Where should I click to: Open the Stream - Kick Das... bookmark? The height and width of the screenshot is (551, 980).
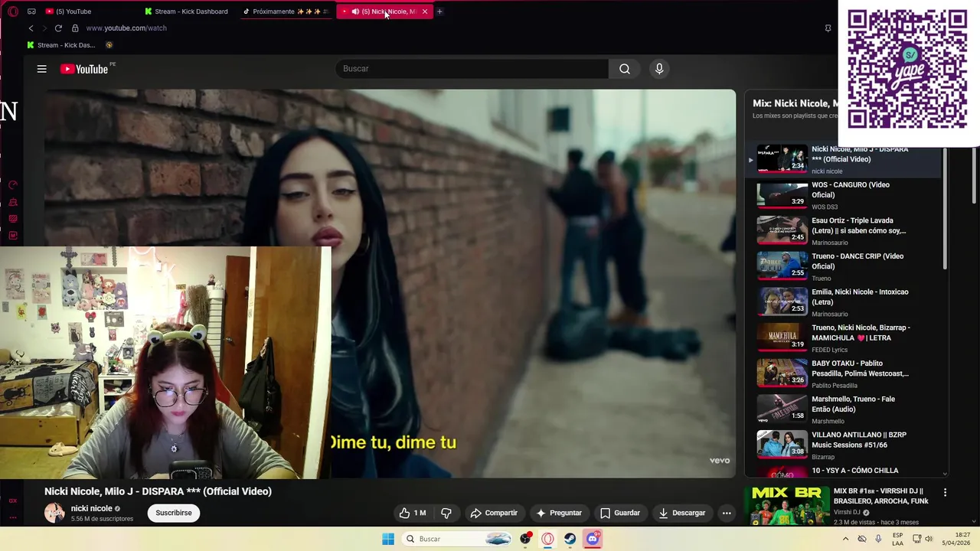point(61,45)
